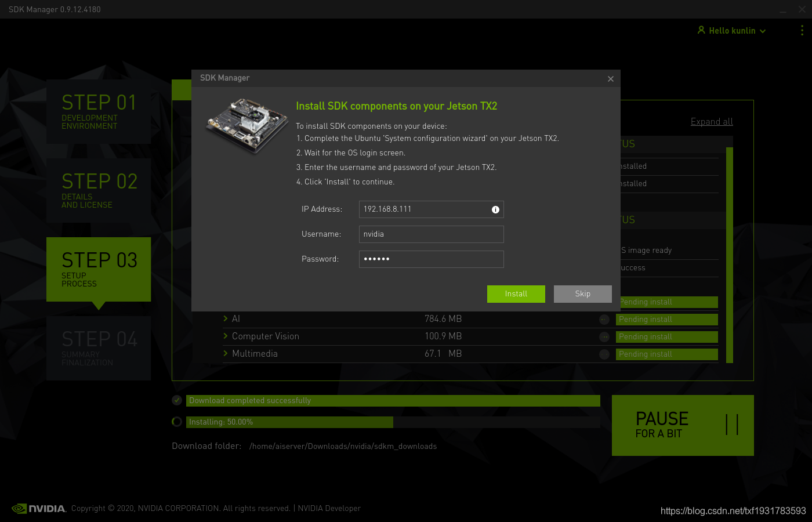Image resolution: width=812 pixels, height=522 pixels.
Task: Click the Download completed progress bar
Action: coord(393,401)
